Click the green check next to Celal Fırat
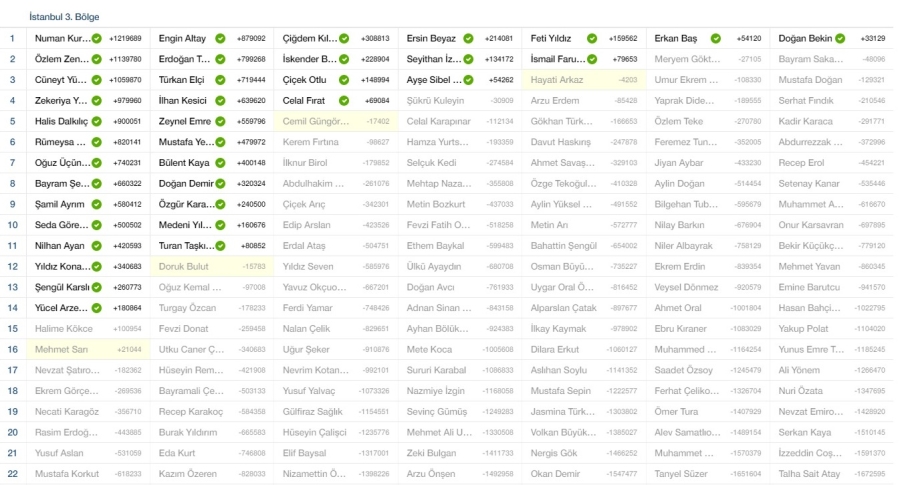Screen dimensions: 900x485 (344, 100)
